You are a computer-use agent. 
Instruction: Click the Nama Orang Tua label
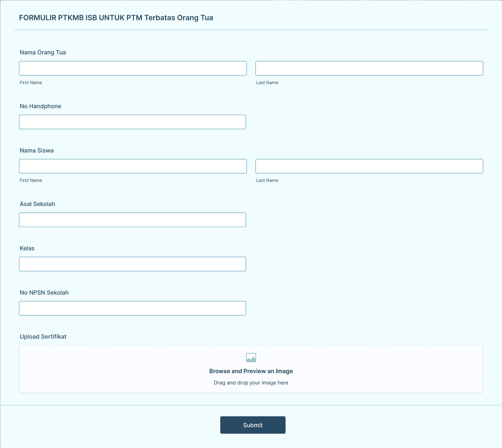pyautogui.click(x=43, y=52)
